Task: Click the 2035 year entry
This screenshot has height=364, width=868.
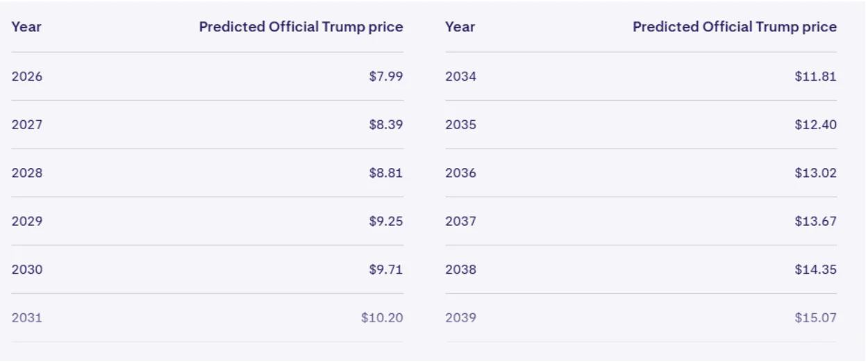Action: point(461,125)
